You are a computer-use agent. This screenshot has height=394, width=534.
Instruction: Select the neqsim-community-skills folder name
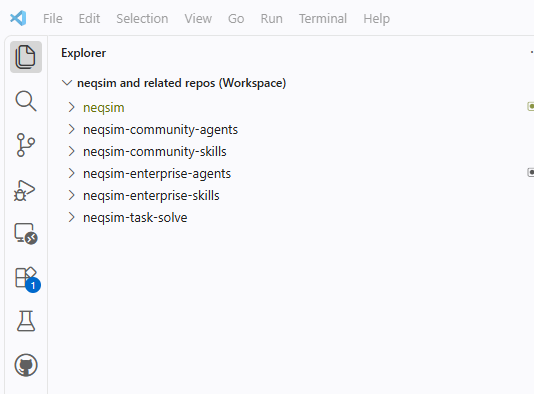coord(155,152)
